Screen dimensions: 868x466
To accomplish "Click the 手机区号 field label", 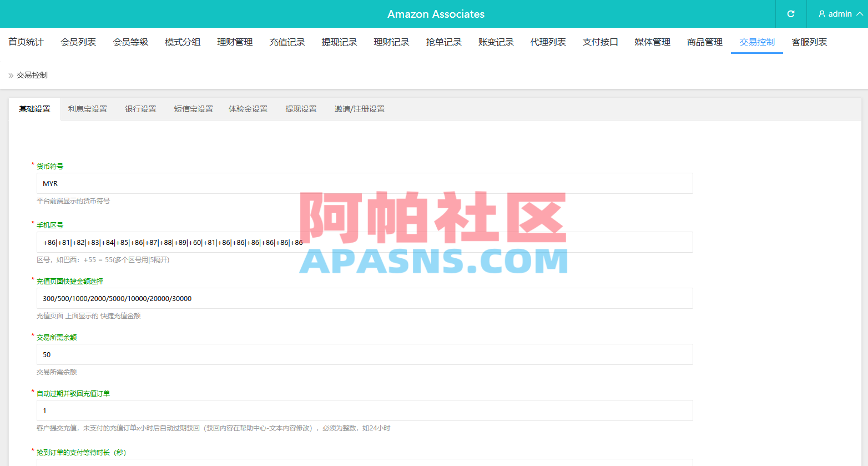I will pos(50,225).
